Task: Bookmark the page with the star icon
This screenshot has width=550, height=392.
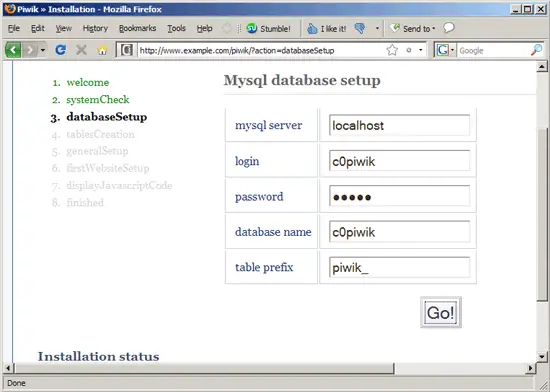Action: [392, 50]
